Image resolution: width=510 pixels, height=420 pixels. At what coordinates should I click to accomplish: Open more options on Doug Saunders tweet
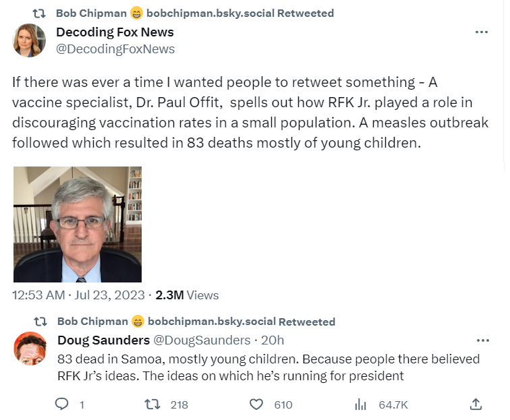click(x=483, y=340)
